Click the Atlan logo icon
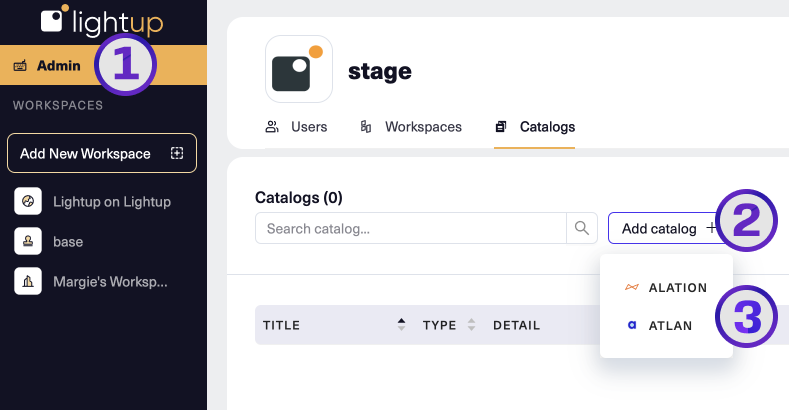 tap(632, 325)
